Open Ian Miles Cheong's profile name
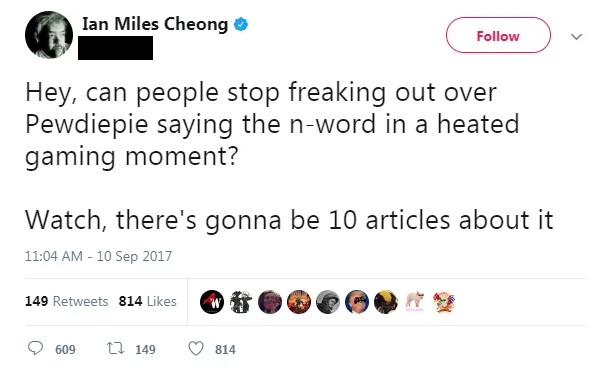 click(x=155, y=24)
